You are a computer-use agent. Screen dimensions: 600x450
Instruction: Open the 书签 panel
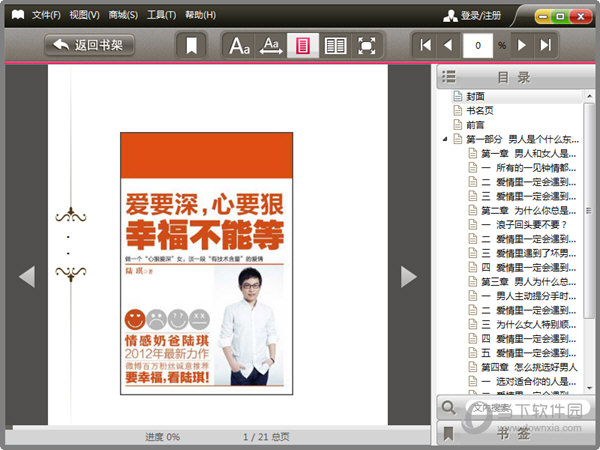coord(516,434)
